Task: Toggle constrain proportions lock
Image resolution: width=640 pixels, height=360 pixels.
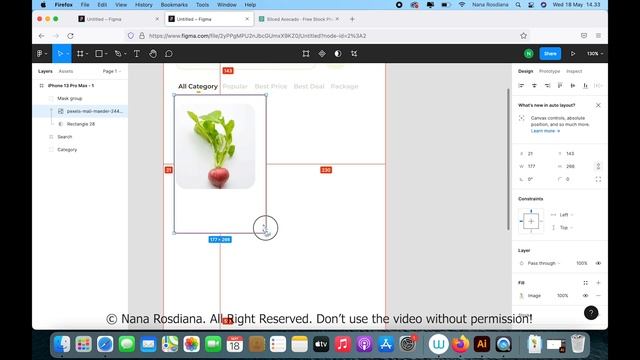Action: pos(598,166)
